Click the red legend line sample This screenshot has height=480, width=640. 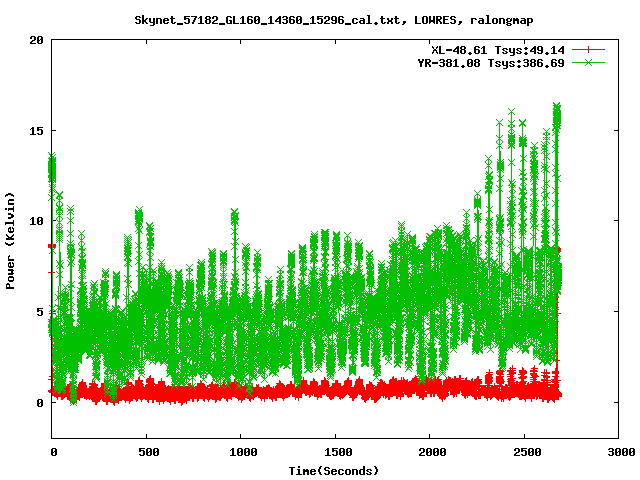(x=588, y=50)
